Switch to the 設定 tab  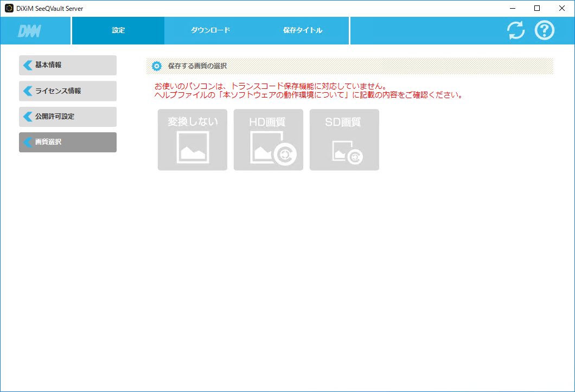(118, 30)
